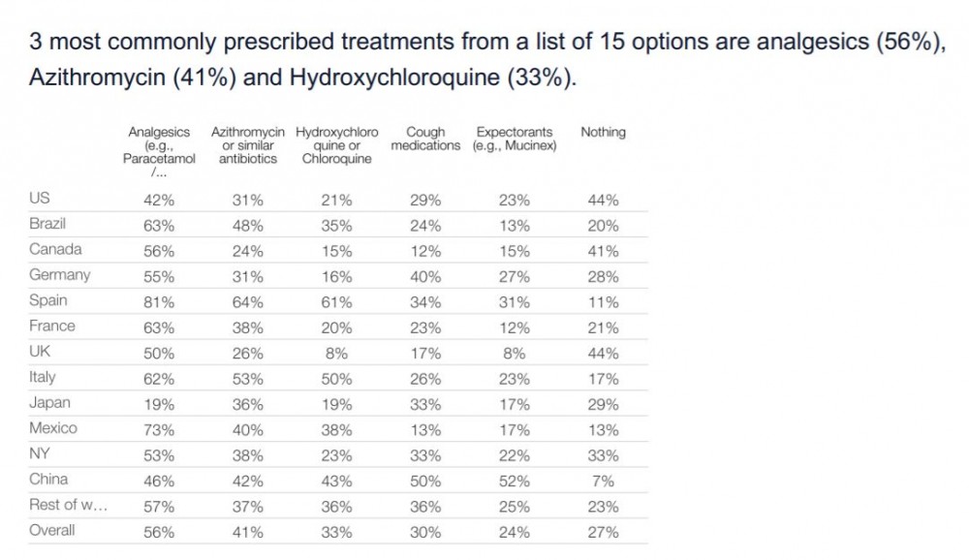Screen dimensions: 969x560
Task: Click Spain's 81% Analgesics cell
Action: click(x=159, y=301)
